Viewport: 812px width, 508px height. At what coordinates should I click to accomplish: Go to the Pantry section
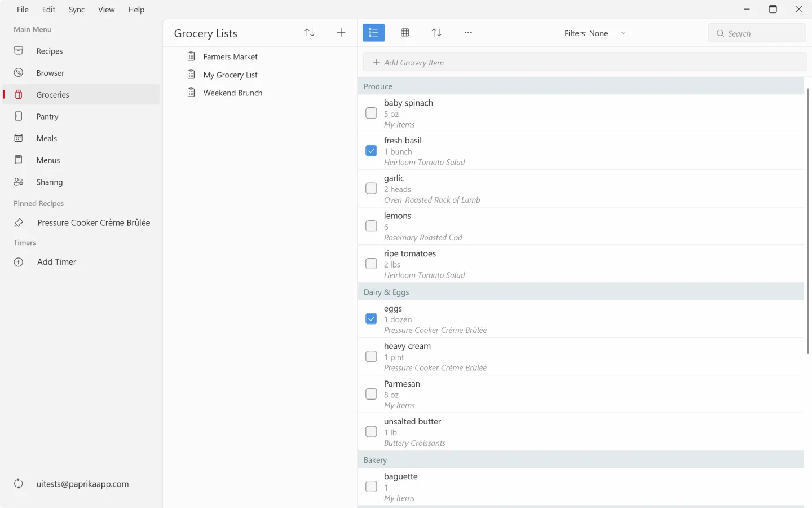click(x=81, y=116)
